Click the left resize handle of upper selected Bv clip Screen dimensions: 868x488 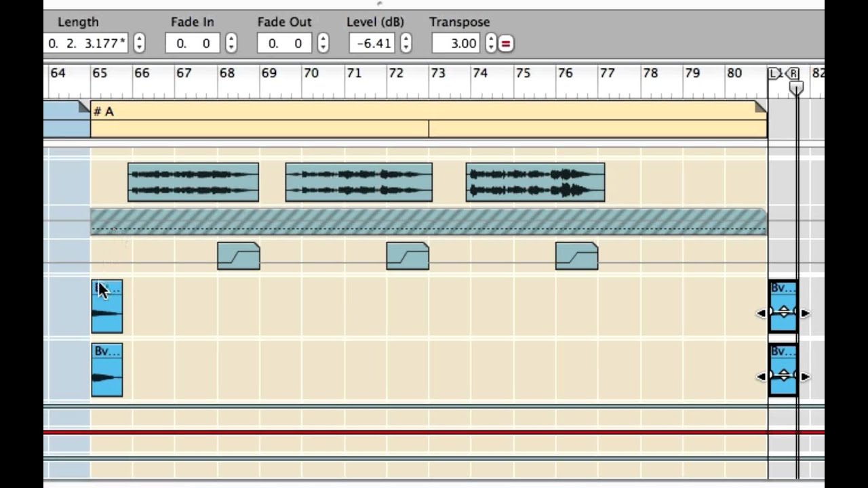(762, 312)
